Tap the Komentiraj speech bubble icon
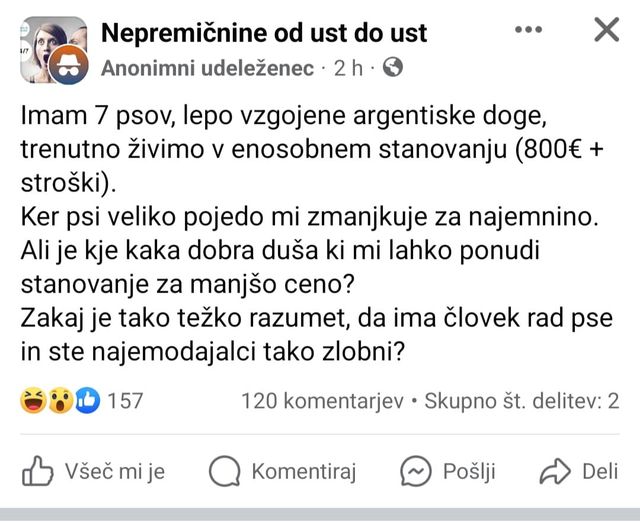This screenshot has width=640, height=523. click(224, 471)
